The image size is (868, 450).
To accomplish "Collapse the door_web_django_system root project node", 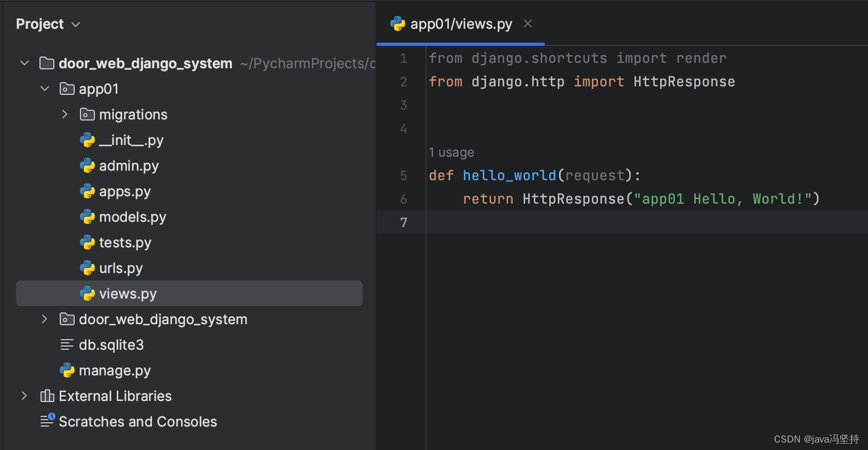I will tap(25, 63).
